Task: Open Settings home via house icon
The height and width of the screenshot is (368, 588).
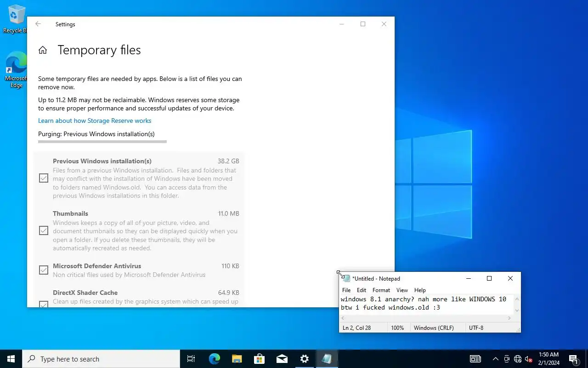Action: click(x=43, y=50)
